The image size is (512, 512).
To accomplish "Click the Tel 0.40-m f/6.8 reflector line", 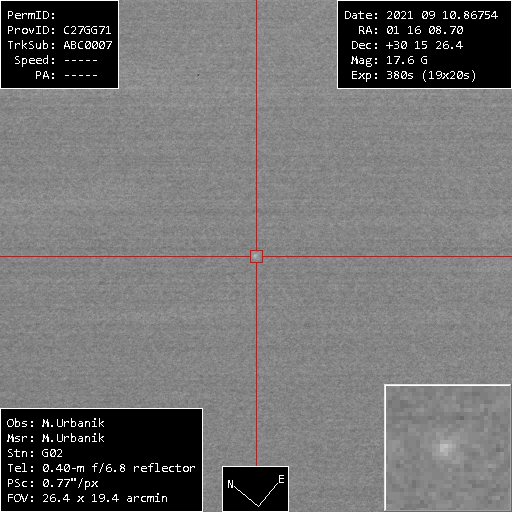I will pyautogui.click(x=101, y=468).
